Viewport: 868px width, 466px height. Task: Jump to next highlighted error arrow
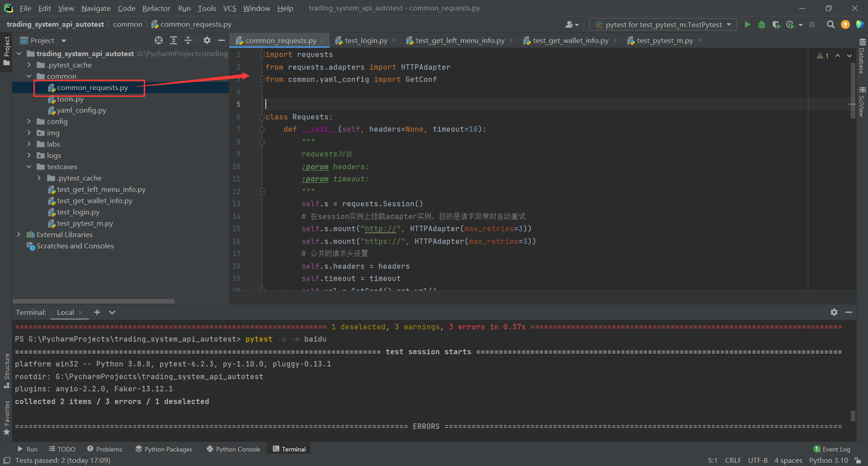(849, 56)
